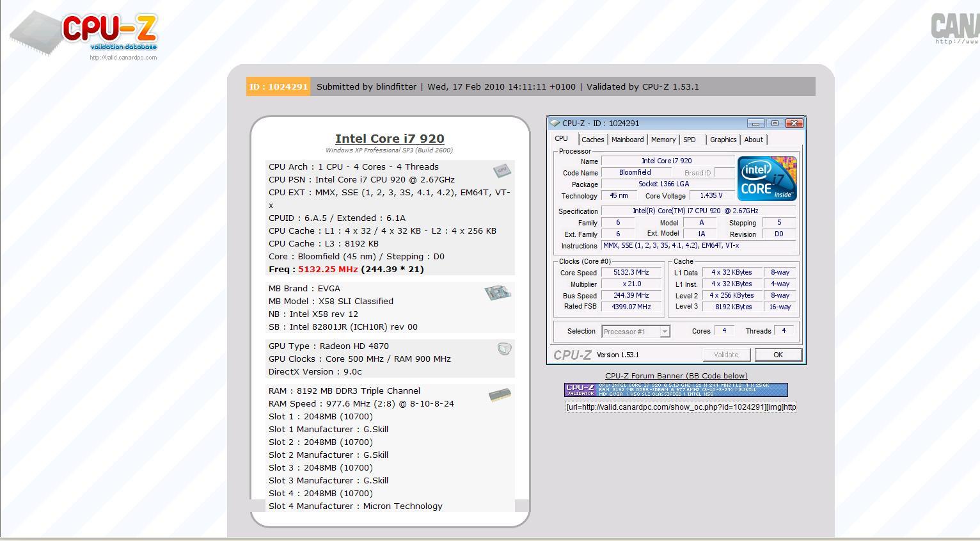The image size is (980, 541).
Task: Click the Validate button
Action: click(x=726, y=355)
